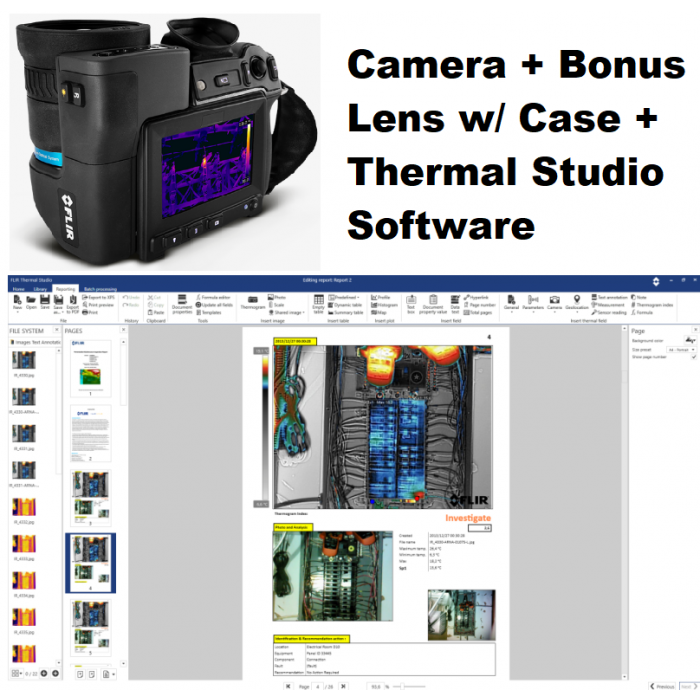Image resolution: width=700 pixels, height=700 pixels.
Task: Insert a Text box field
Action: click(411, 304)
